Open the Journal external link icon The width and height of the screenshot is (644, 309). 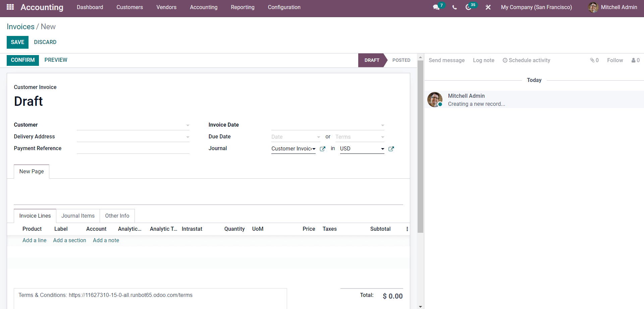coord(322,149)
